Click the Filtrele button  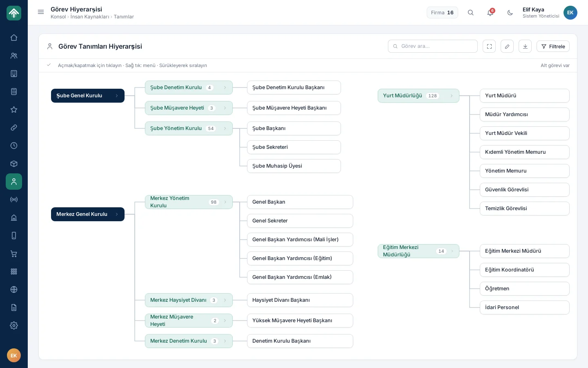[x=553, y=46]
